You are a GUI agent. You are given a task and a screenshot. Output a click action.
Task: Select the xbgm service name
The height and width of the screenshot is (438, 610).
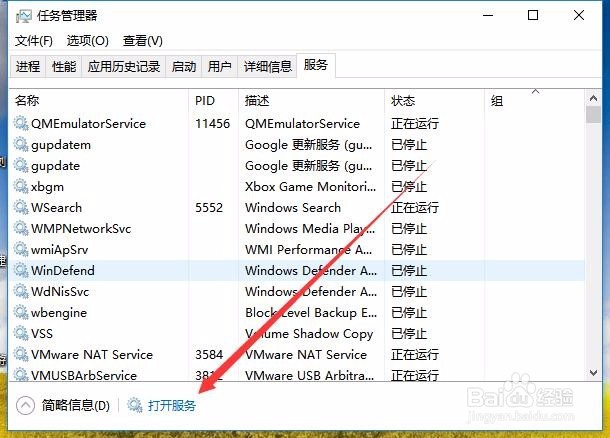coord(47,187)
